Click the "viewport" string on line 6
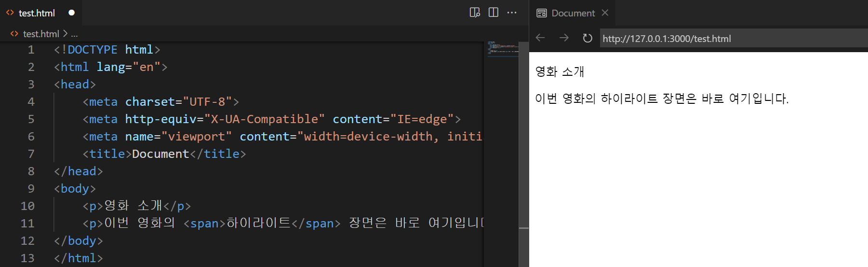 click(197, 137)
